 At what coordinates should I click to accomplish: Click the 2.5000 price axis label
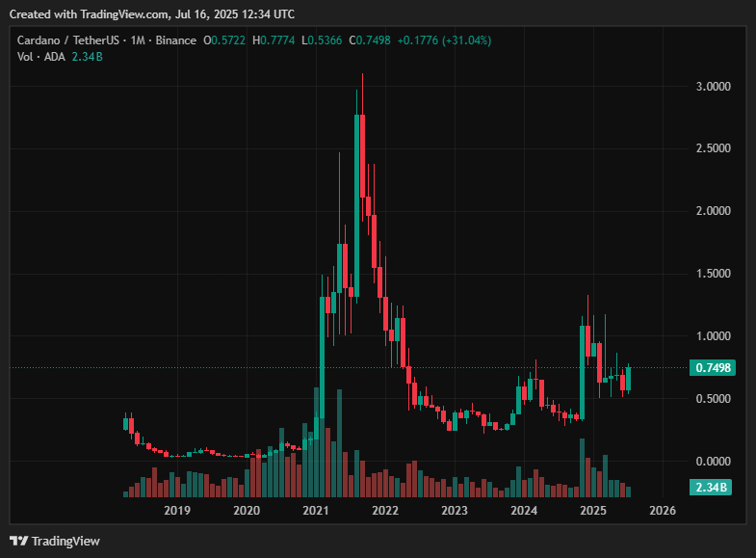(713, 148)
